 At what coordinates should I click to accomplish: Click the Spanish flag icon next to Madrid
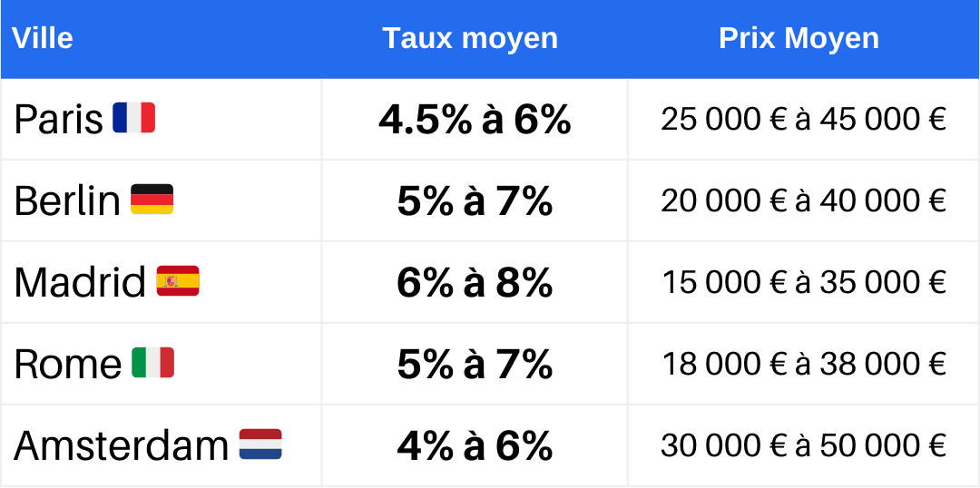click(178, 281)
